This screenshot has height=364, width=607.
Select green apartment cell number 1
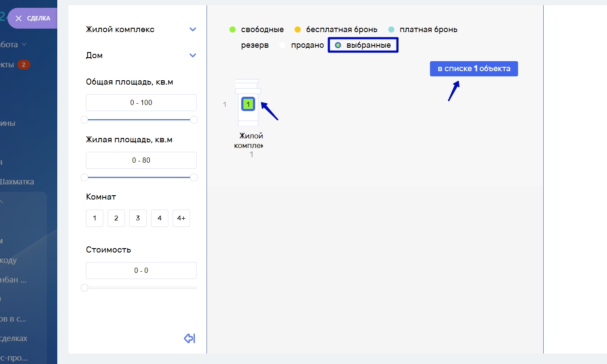click(248, 104)
